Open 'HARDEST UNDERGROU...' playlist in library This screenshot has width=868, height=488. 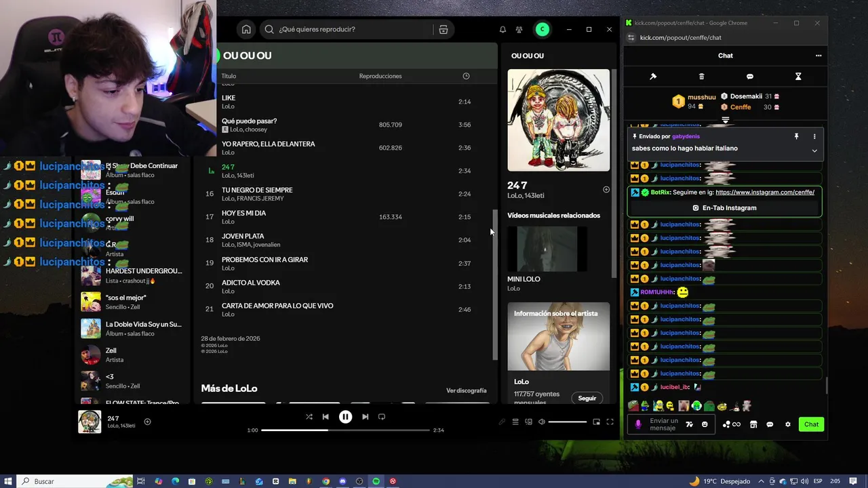(133, 275)
